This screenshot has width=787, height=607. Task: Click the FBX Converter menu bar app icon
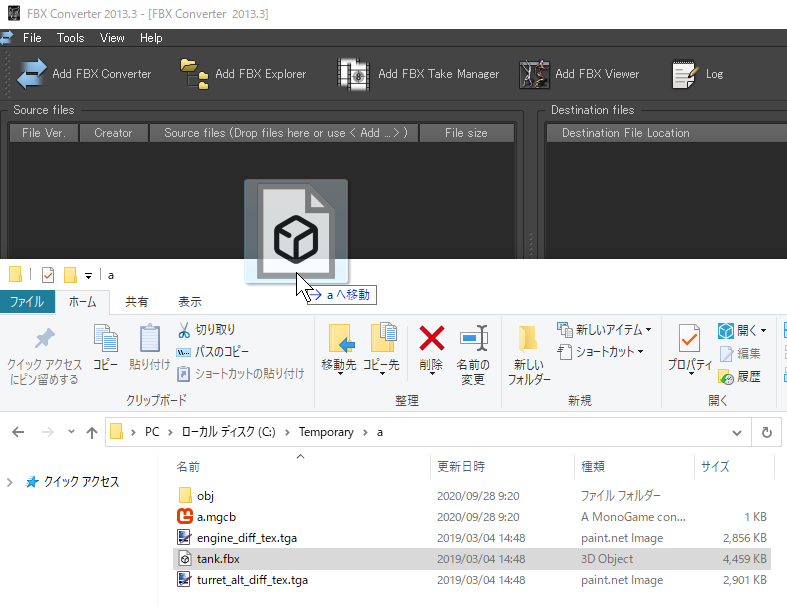tap(7, 38)
